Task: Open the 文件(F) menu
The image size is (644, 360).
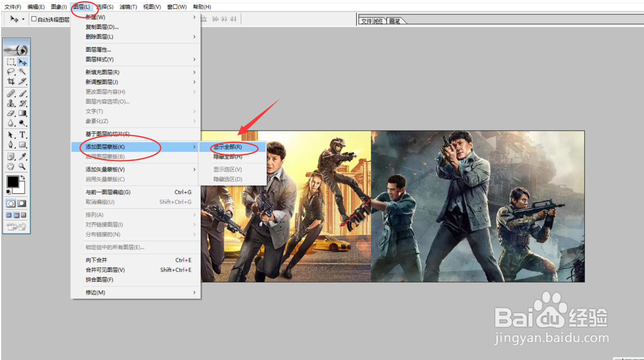Action: pos(12,7)
